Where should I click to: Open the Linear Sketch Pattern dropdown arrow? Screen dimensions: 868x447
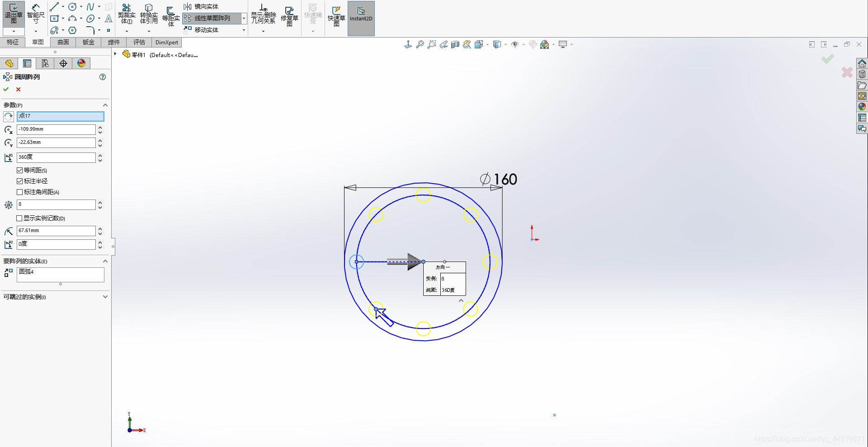(244, 18)
